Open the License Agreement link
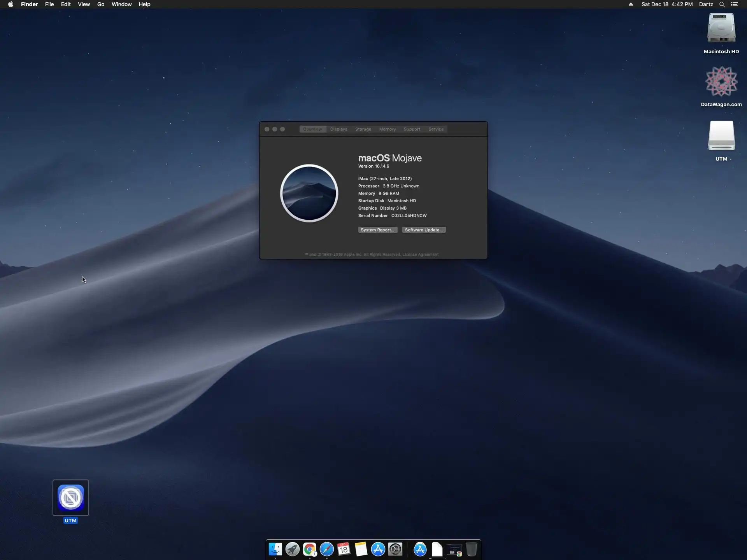 click(420, 254)
